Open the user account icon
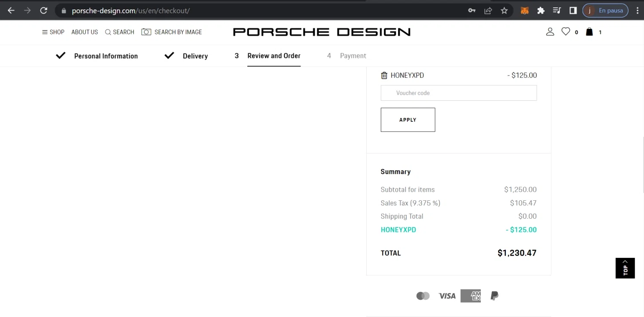The width and height of the screenshot is (644, 317). point(550,32)
